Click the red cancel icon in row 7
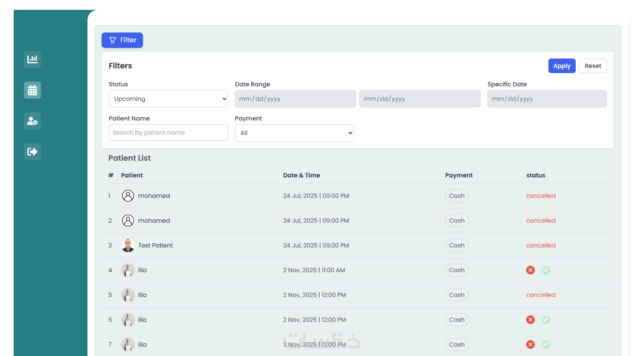644x356 pixels. 530,344
